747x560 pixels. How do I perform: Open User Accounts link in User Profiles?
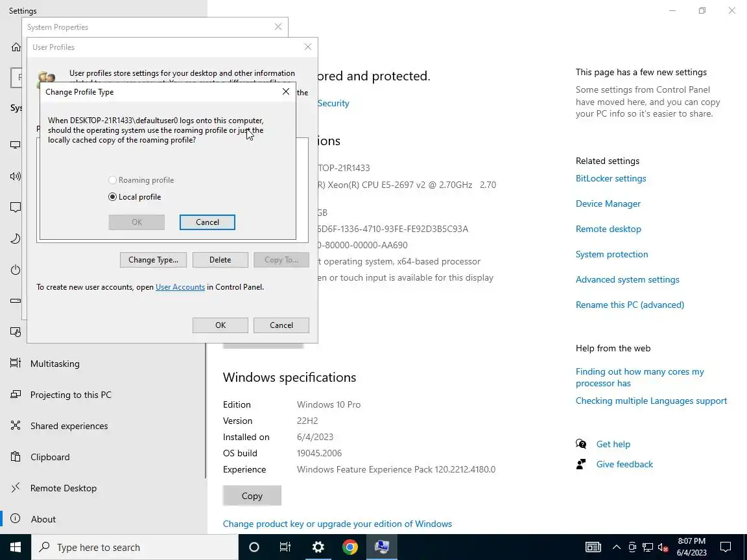click(180, 287)
